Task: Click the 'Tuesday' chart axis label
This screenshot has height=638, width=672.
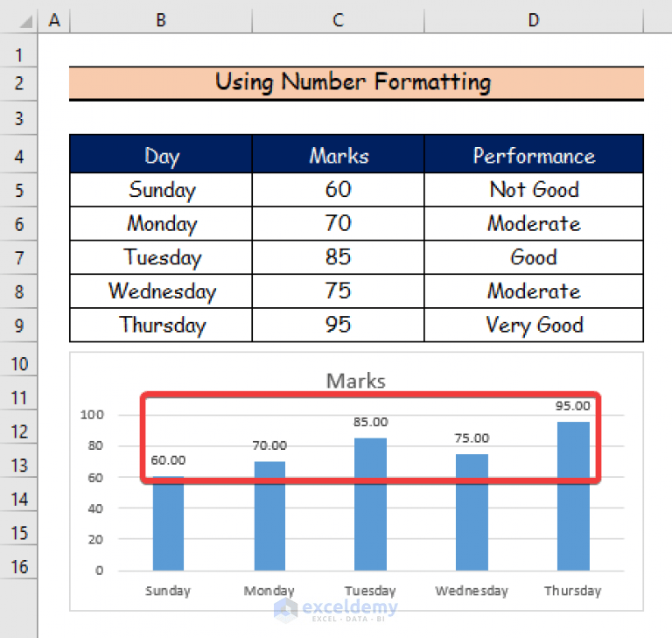Action: (370, 591)
